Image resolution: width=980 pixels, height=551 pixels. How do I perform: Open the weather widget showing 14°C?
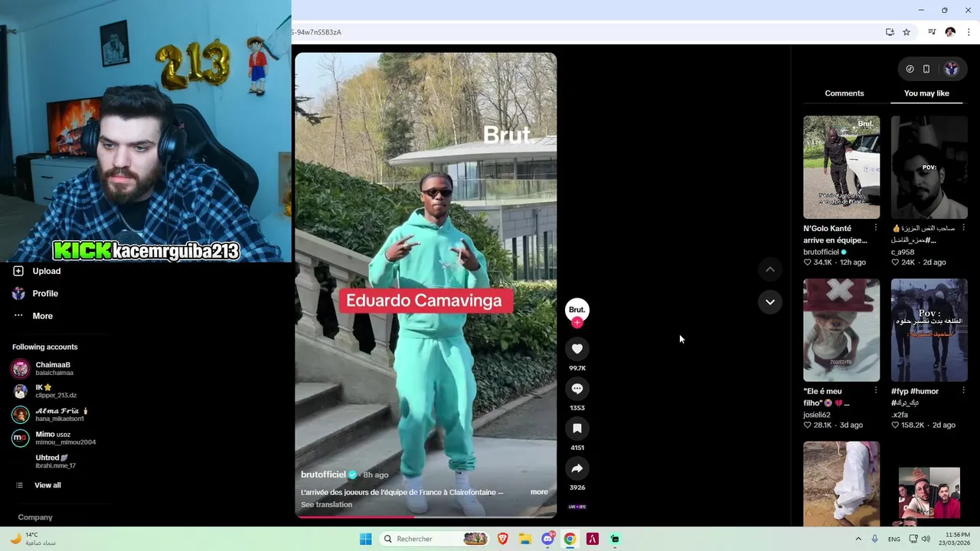pos(32,539)
